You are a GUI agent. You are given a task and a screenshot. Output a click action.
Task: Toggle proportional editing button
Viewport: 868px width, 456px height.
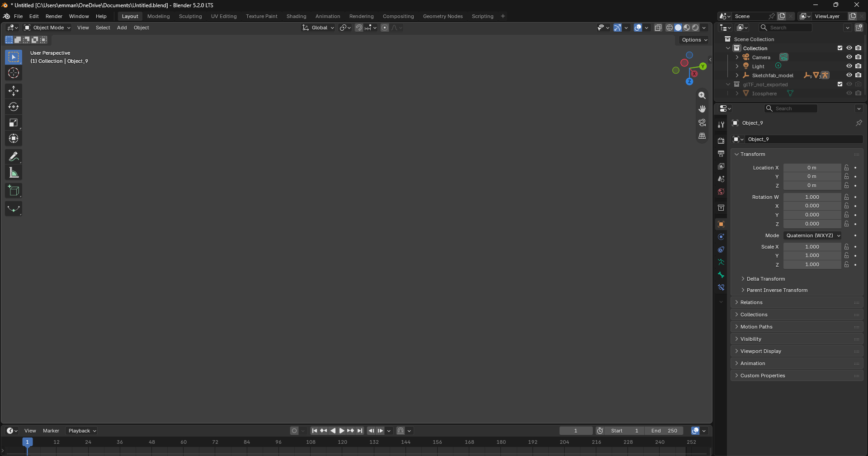385,28
